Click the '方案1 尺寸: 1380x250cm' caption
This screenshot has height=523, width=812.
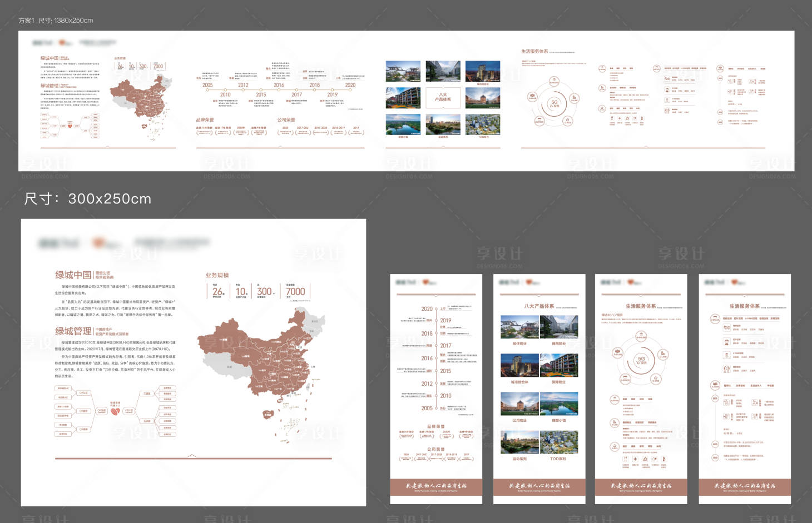(x=56, y=21)
